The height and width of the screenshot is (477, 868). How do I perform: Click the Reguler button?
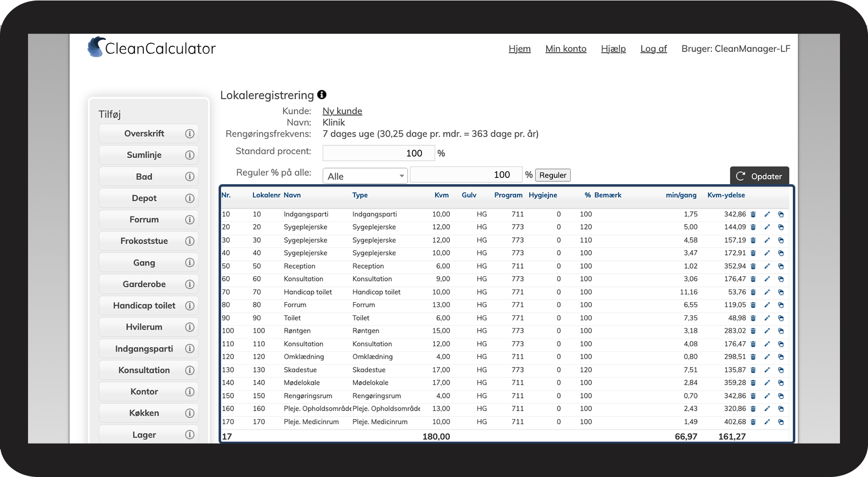point(553,175)
